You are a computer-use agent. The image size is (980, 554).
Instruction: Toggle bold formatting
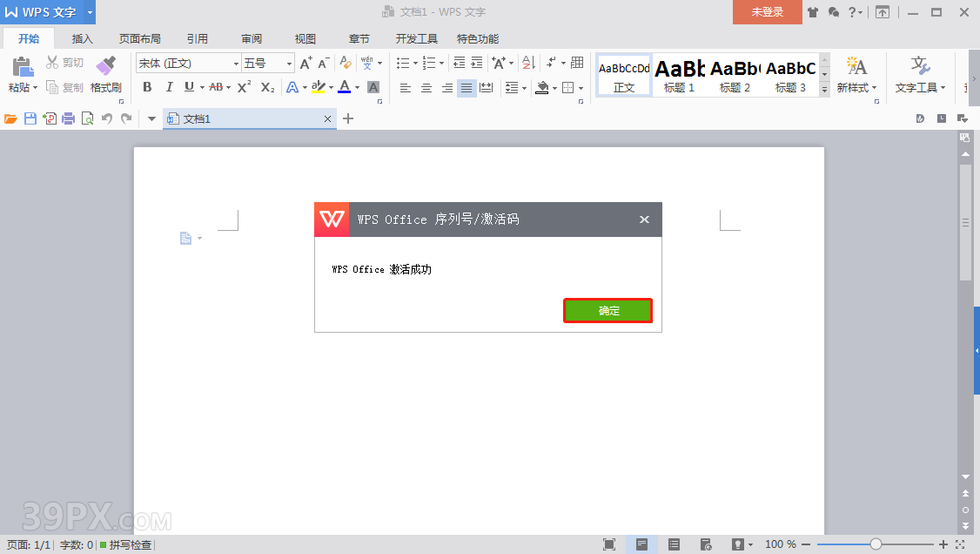pyautogui.click(x=147, y=87)
